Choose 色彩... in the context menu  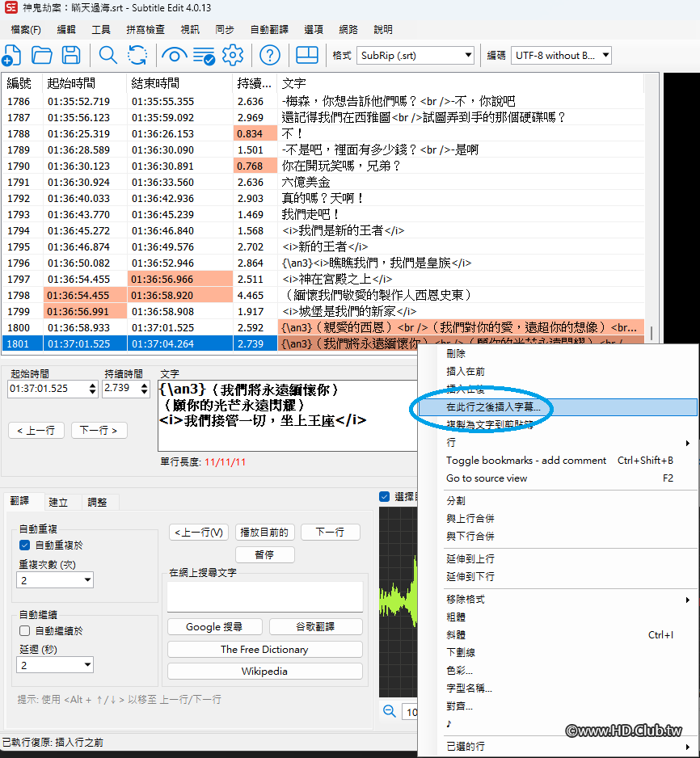tap(559, 671)
